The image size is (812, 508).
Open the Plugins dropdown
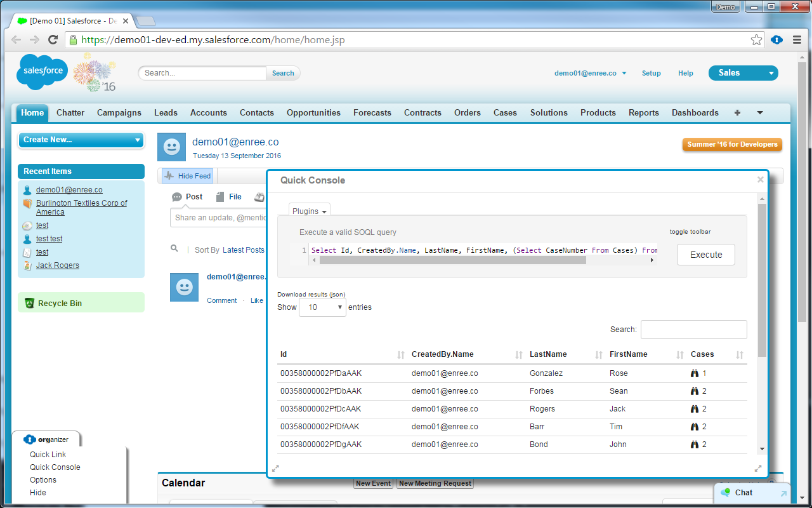[x=309, y=211]
